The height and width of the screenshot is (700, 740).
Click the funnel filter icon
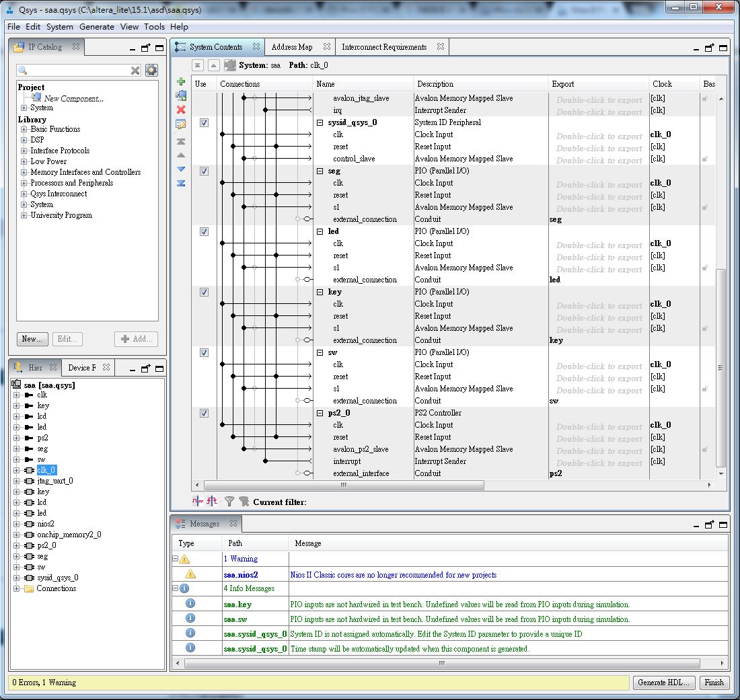[229, 501]
